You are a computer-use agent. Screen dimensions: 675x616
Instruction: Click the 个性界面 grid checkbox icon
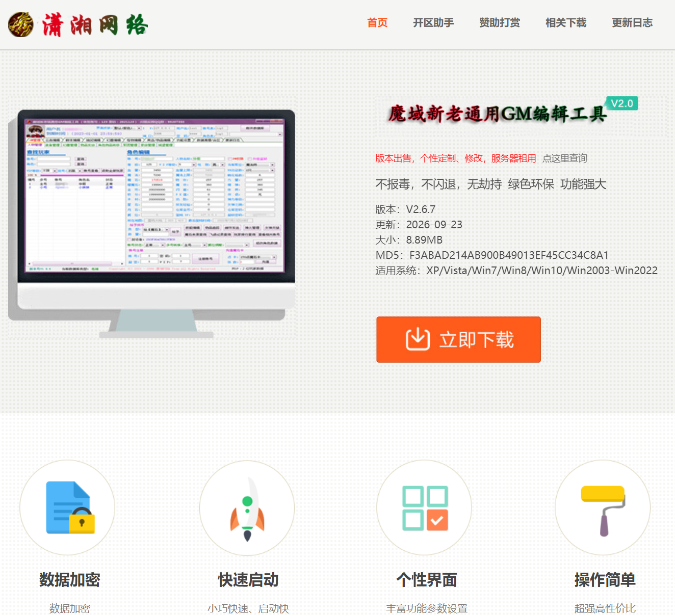[x=425, y=508]
